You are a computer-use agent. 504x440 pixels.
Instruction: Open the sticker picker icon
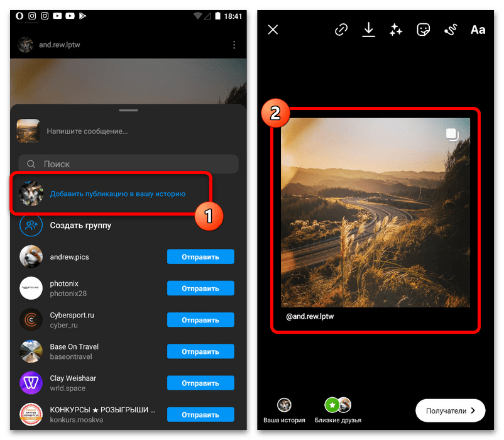click(424, 30)
